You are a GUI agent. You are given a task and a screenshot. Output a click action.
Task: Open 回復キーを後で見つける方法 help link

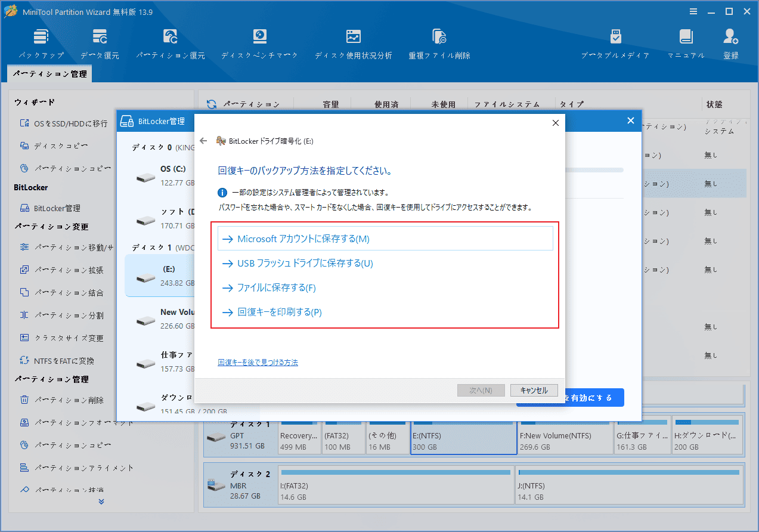pos(258,362)
